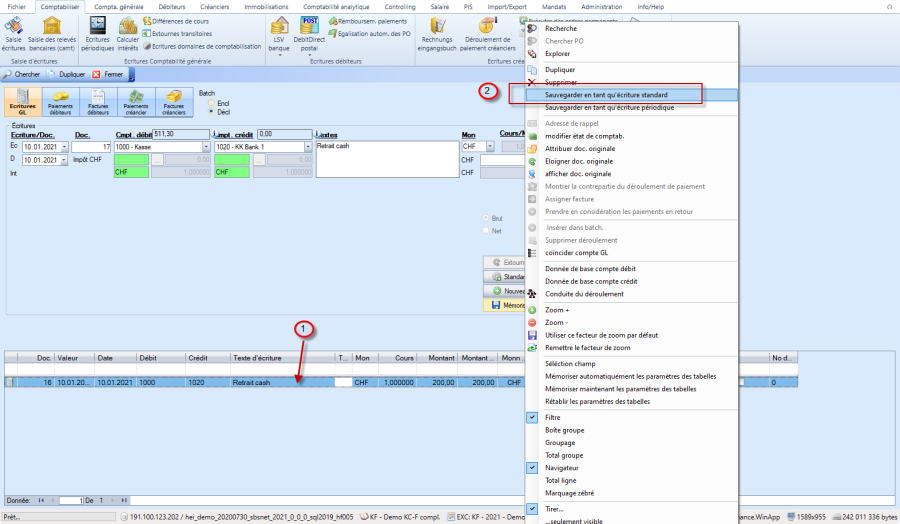Open the Immobilisations tab
This screenshot has width=900, height=524.
pos(266,7)
